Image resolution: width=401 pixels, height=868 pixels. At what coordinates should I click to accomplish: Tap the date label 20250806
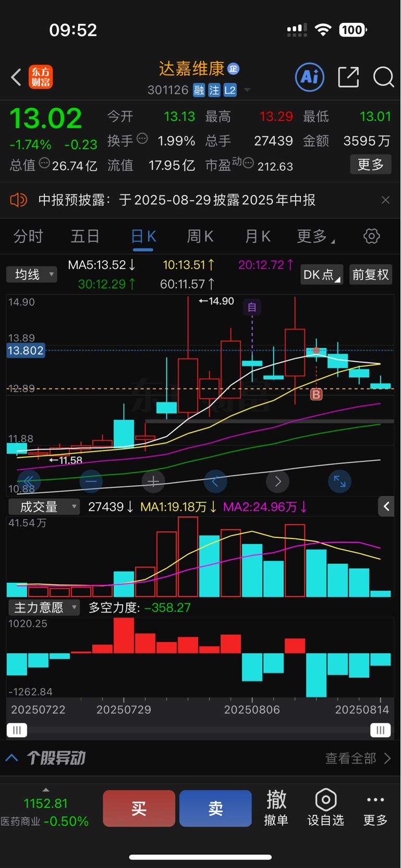[252, 710]
